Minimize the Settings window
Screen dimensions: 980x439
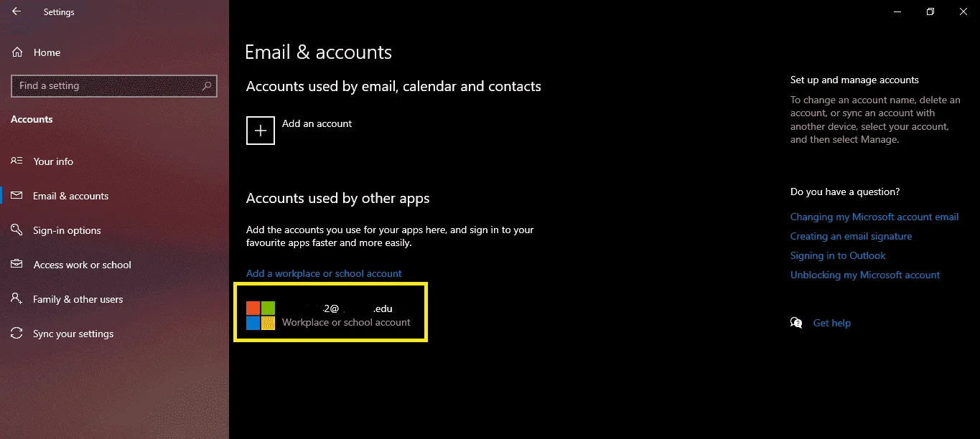[x=897, y=11]
